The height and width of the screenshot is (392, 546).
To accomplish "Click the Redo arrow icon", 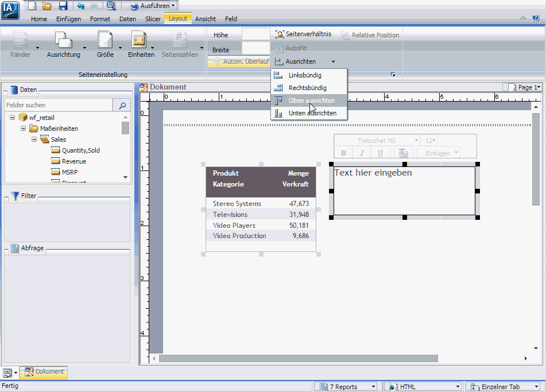I will point(94,6).
